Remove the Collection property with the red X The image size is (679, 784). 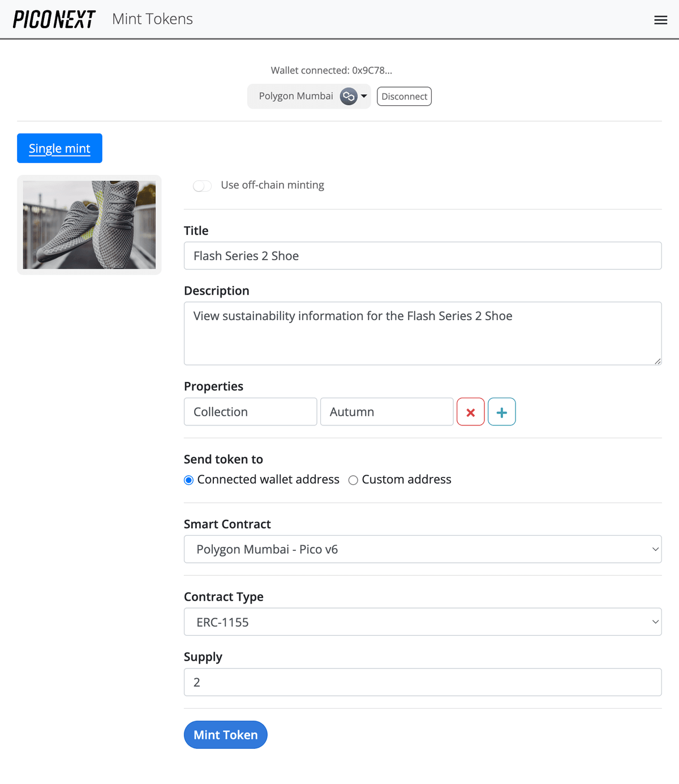click(x=470, y=412)
